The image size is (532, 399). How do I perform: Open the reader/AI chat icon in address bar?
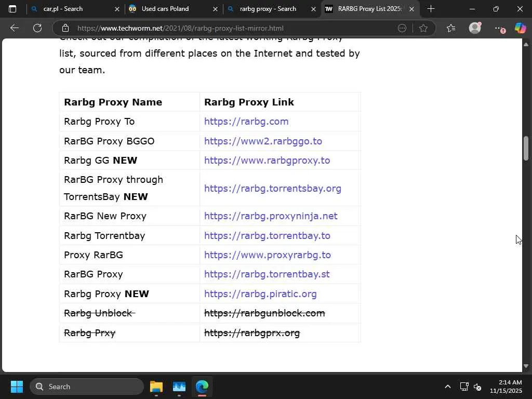click(402, 28)
